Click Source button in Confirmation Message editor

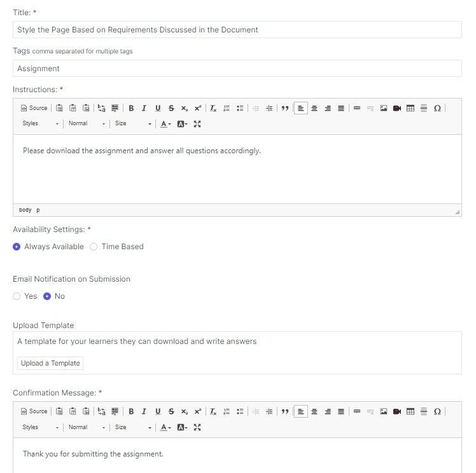click(x=34, y=411)
